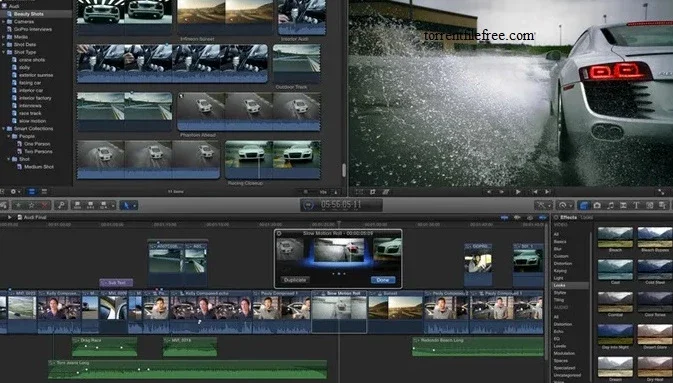Select the Blur effects category
Screen dimensions: 673x383
pyautogui.click(x=558, y=249)
